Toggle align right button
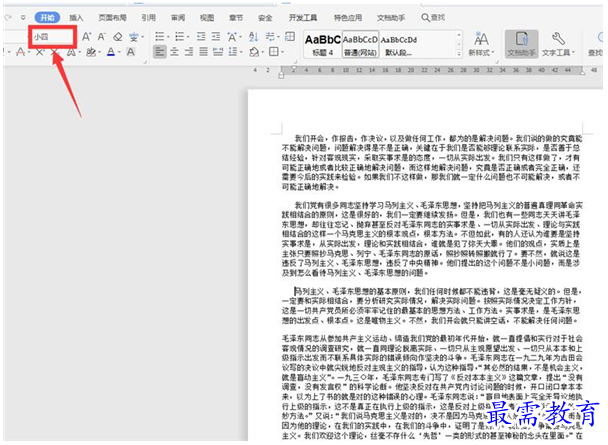Screen dimensions: 608x445 click(189, 52)
